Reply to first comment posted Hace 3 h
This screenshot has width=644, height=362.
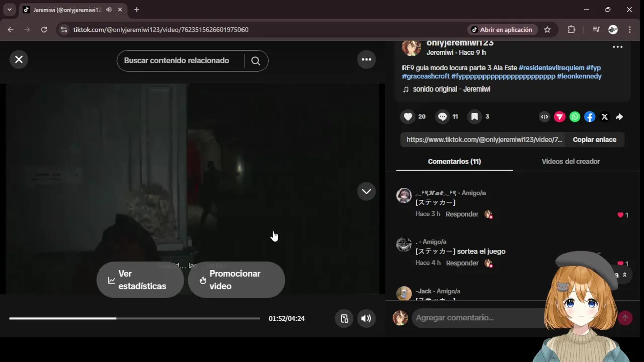[x=462, y=214]
